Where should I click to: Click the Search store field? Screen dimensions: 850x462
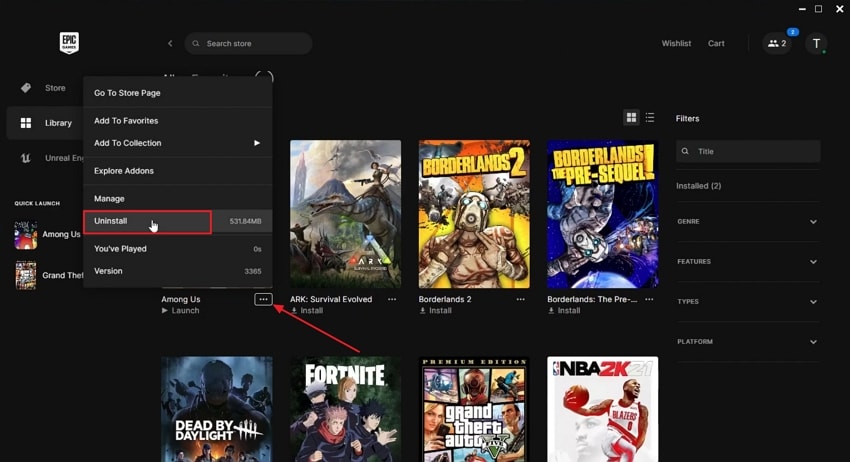248,43
